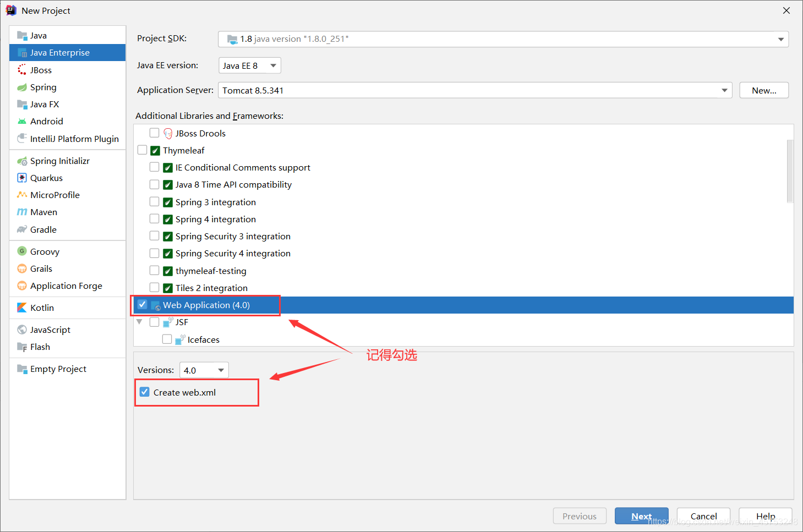Click the JSF framework icon

pyautogui.click(x=168, y=322)
